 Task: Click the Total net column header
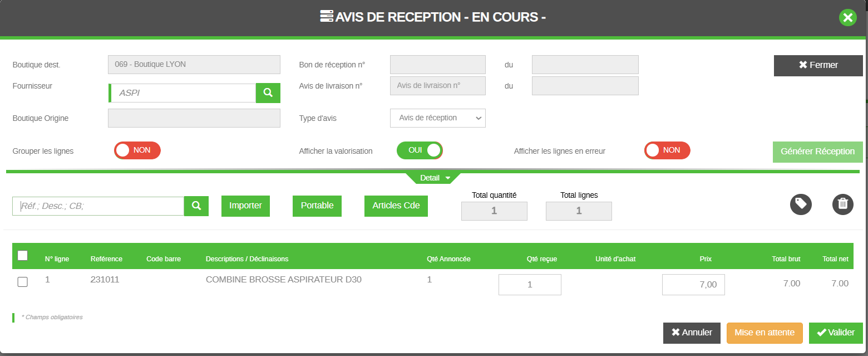(836, 259)
